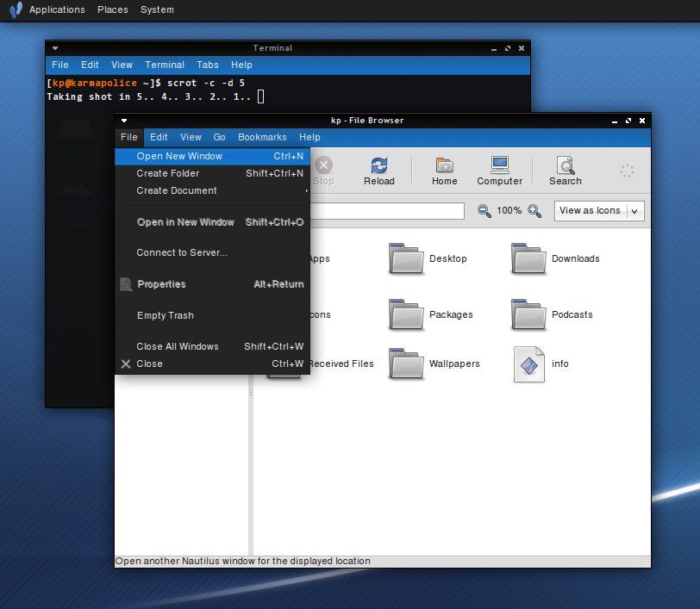700x609 pixels.
Task: Click the GNOME foot logo in panel
Action: tap(16, 9)
